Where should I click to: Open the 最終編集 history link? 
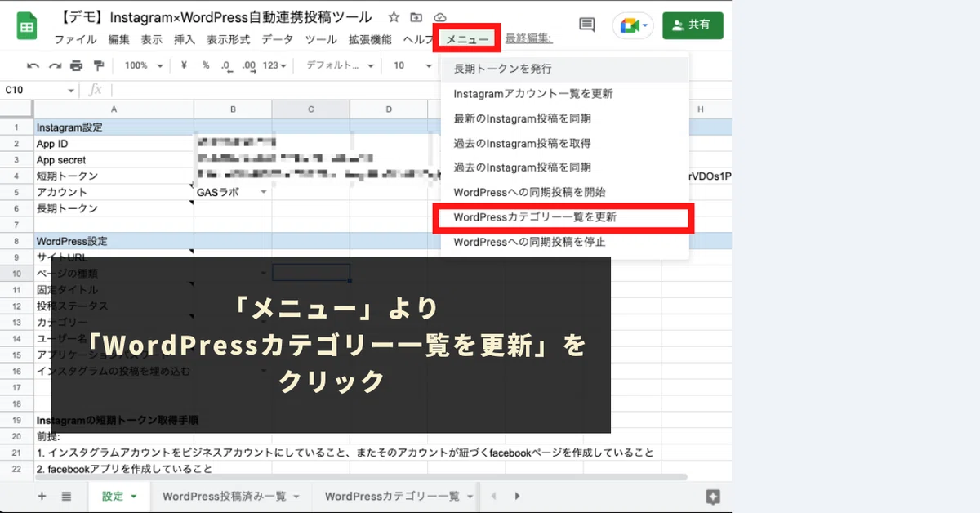click(528, 38)
